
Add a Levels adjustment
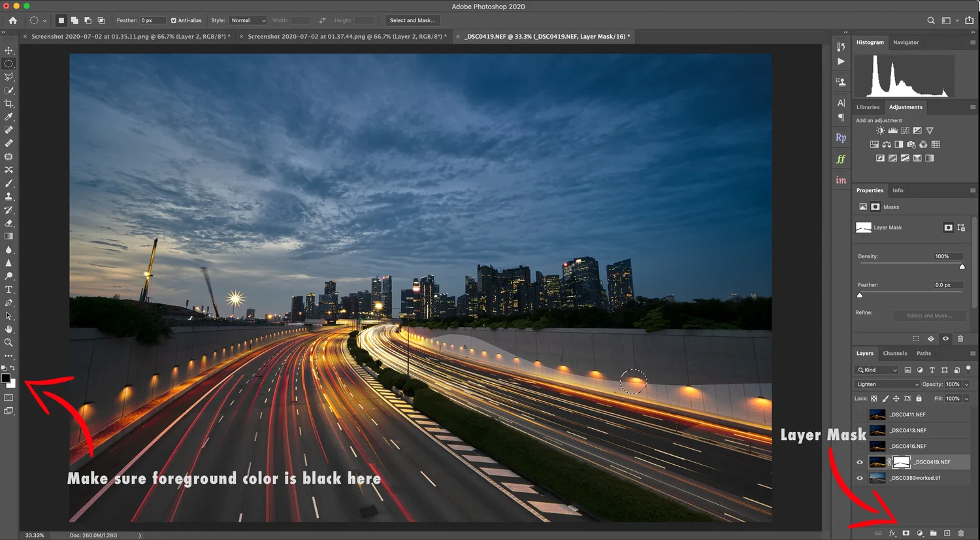pyautogui.click(x=892, y=131)
